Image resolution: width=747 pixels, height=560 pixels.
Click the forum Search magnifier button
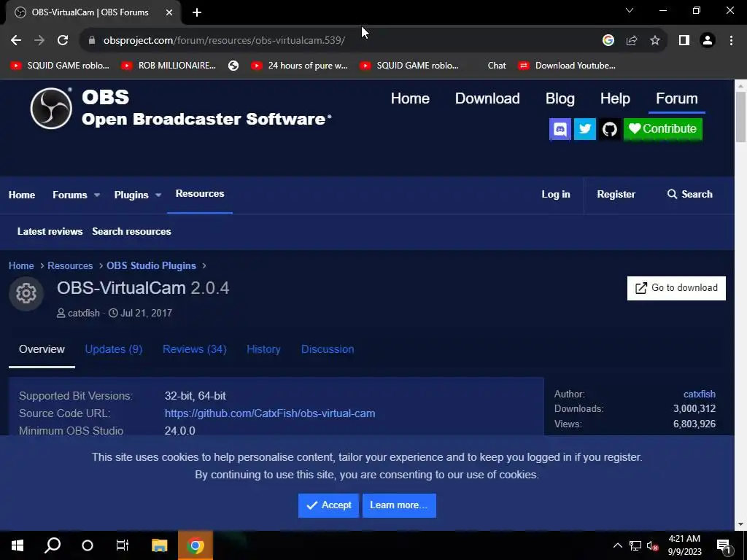pyautogui.click(x=689, y=194)
